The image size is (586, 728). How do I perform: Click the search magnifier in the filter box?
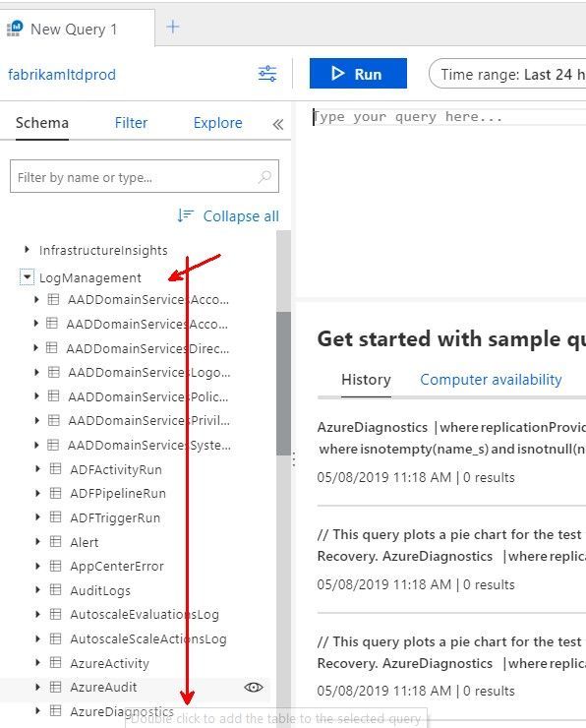pos(264,176)
